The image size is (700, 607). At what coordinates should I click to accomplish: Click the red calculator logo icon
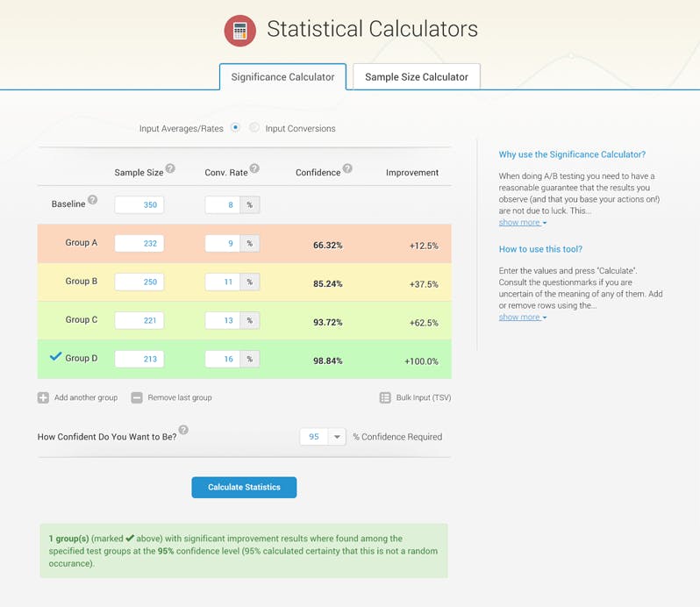(239, 31)
